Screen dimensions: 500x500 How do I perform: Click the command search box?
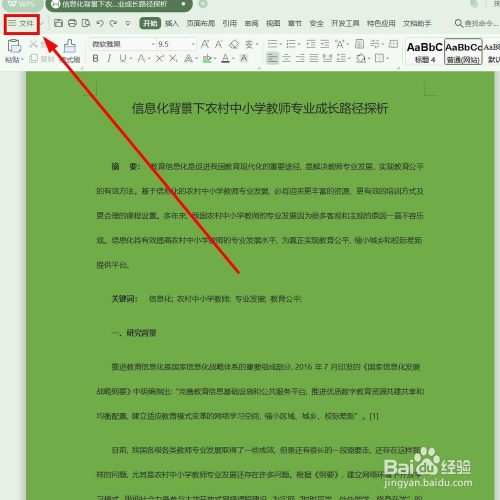click(x=477, y=23)
